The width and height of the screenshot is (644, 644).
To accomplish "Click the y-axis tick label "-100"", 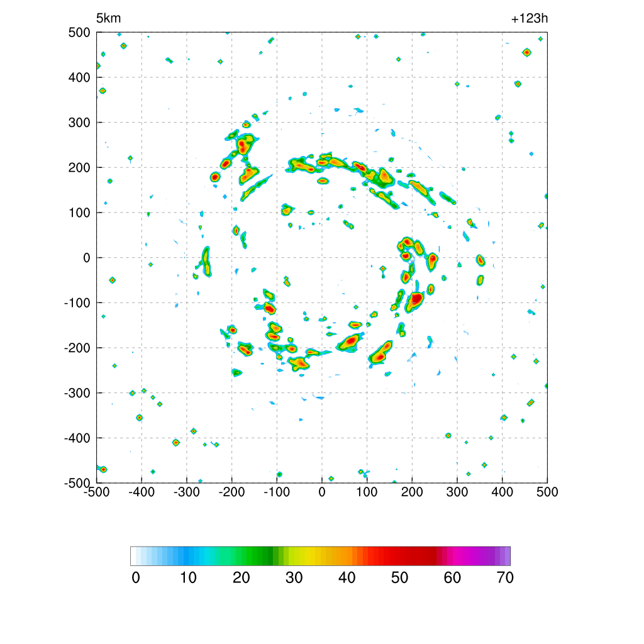I will tap(77, 303).
